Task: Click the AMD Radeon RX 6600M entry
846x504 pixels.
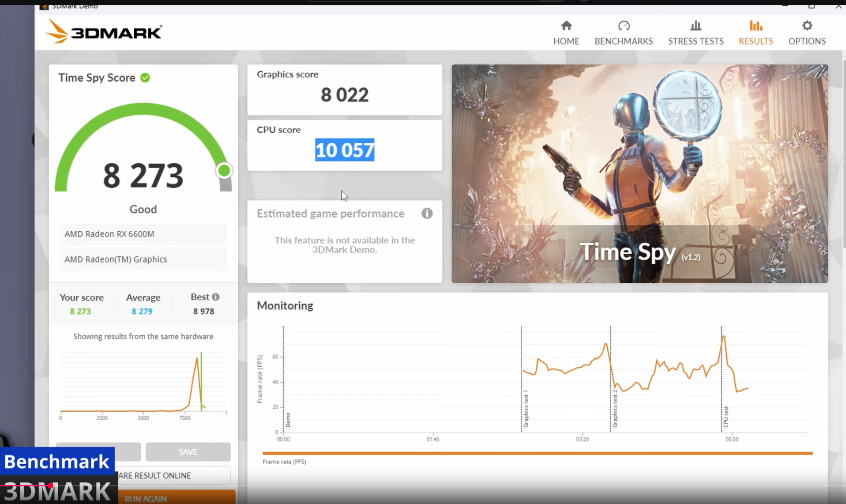Action: click(143, 234)
